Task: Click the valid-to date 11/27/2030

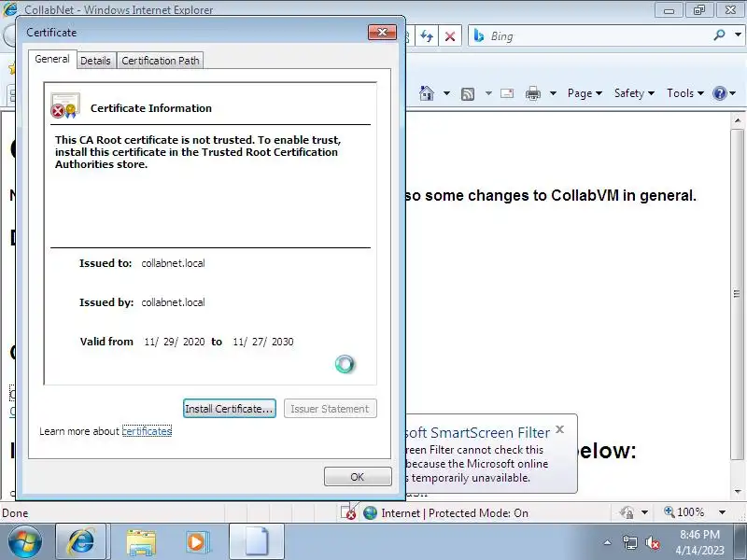Action: tap(263, 342)
